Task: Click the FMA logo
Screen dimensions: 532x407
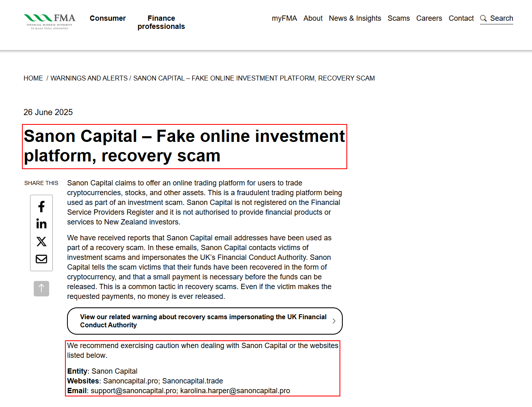Action: pyautogui.click(x=50, y=22)
